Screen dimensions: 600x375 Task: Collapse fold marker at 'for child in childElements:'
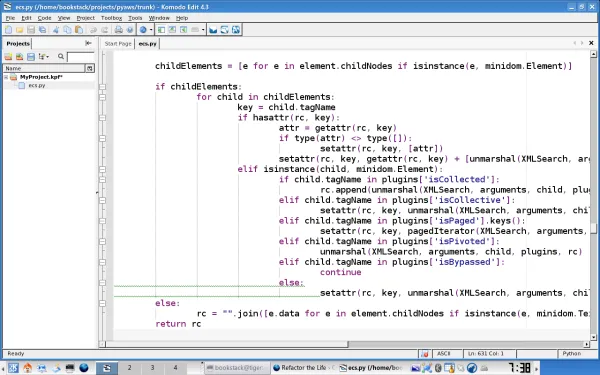[102, 97]
